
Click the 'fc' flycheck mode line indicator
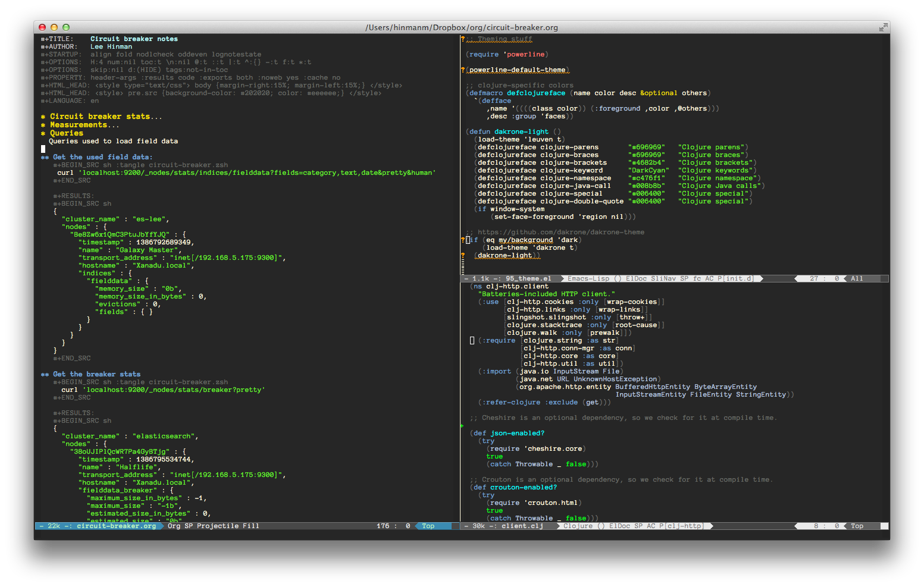pos(697,279)
